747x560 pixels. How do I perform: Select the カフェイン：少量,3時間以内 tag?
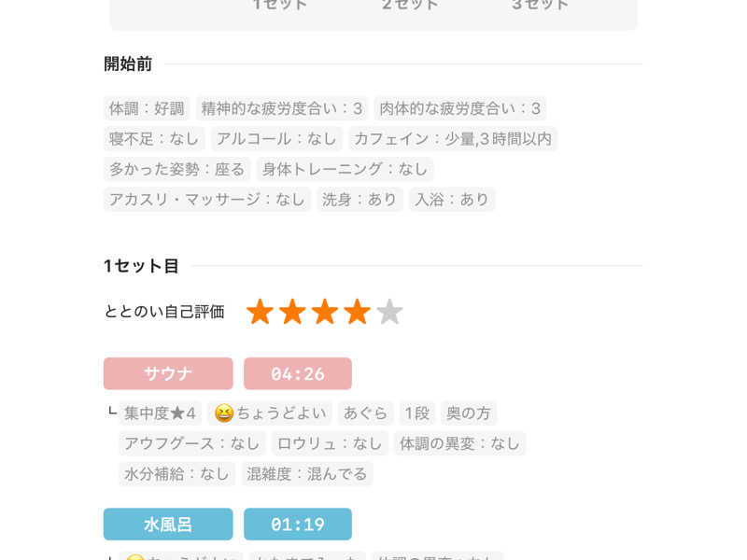453,139
